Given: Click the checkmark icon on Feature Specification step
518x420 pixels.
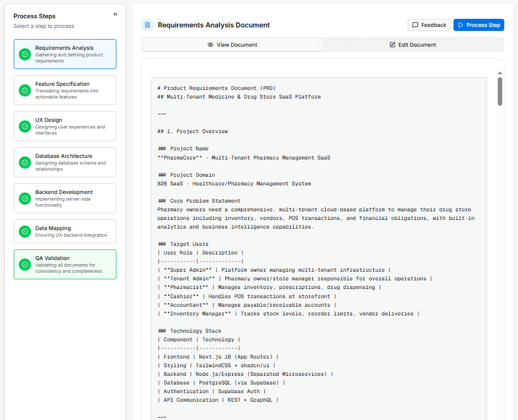Looking at the screenshot, I should [24, 89].
